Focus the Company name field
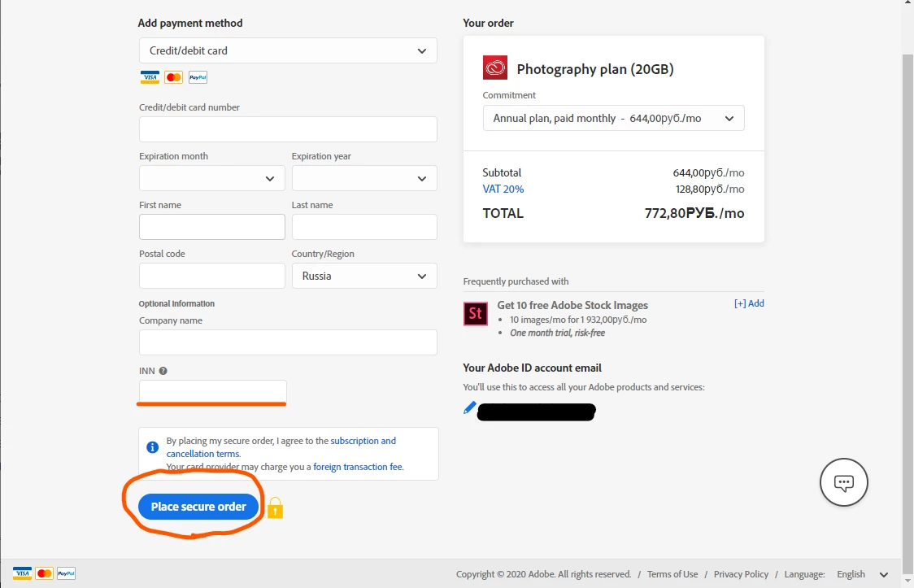This screenshot has height=588, width=914. click(x=288, y=342)
